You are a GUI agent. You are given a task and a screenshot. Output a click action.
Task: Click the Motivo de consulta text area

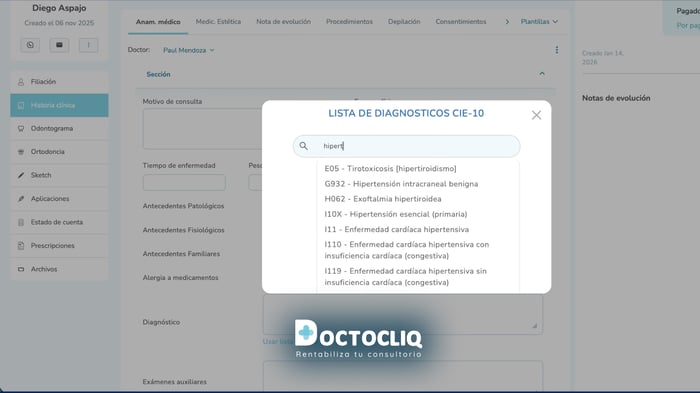(202, 129)
